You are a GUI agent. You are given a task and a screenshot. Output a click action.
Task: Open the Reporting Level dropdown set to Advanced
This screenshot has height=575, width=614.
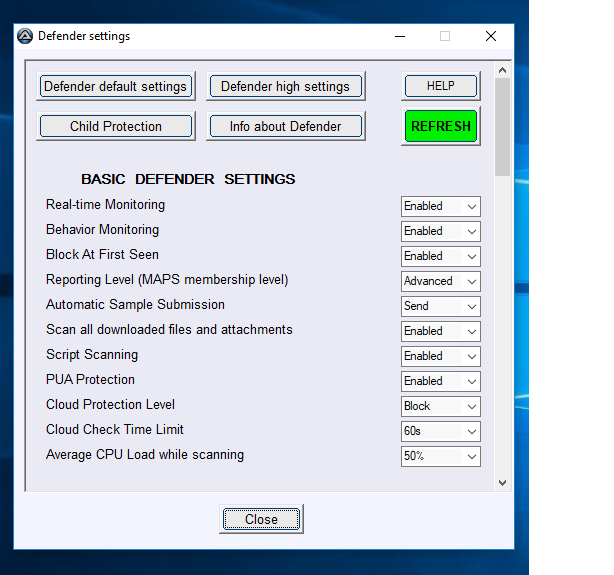440,281
